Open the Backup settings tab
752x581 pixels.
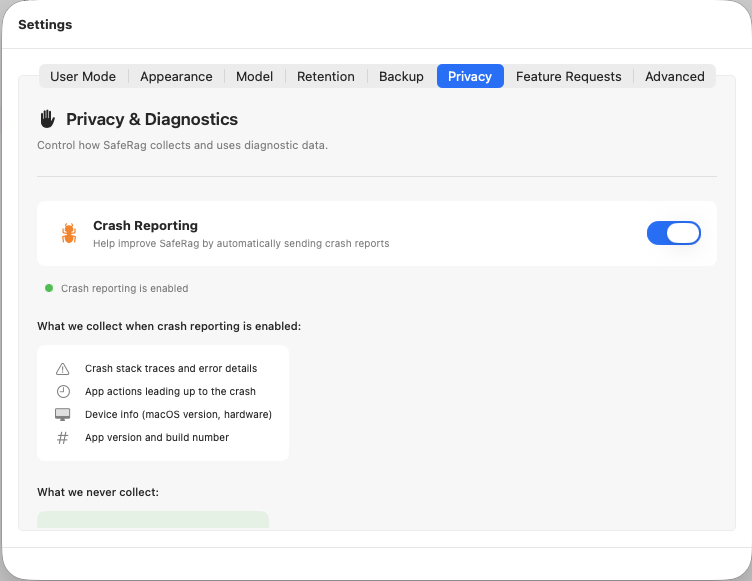(x=401, y=76)
